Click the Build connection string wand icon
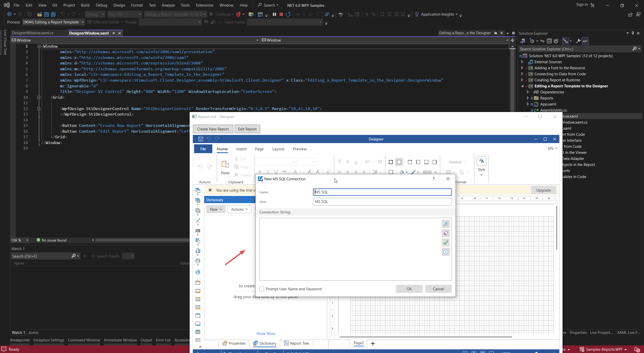The height and width of the screenshot is (353, 644). pyautogui.click(x=446, y=224)
